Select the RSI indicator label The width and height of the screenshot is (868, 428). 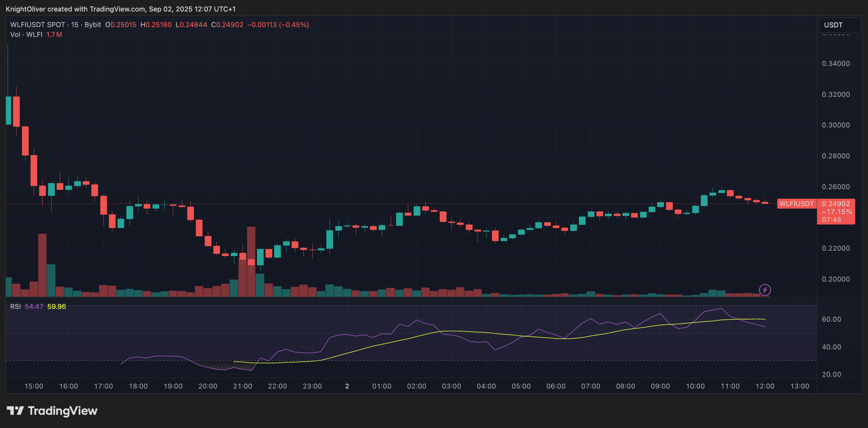click(x=16, y=307)
